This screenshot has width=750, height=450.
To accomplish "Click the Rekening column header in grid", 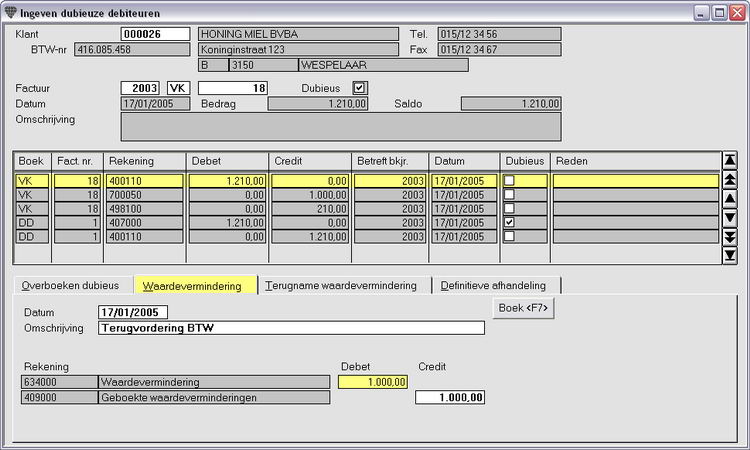I will pyautogui.click(x=145, y=161).
